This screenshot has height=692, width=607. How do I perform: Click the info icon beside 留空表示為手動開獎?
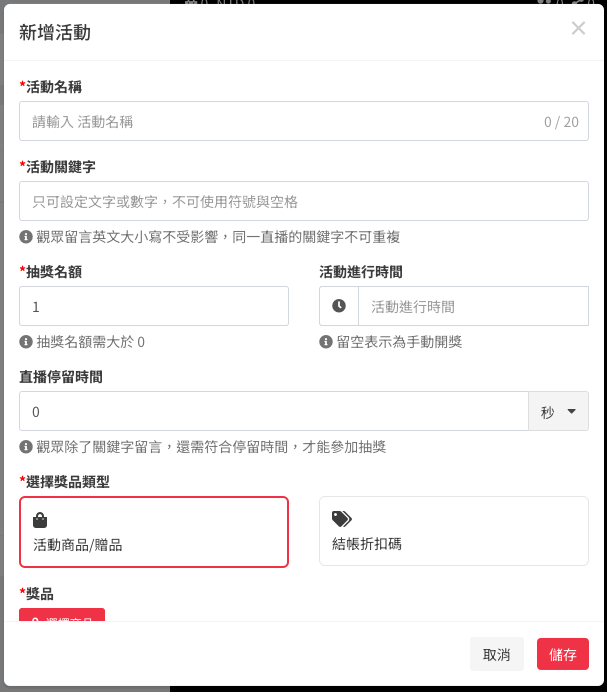(326, 342)
